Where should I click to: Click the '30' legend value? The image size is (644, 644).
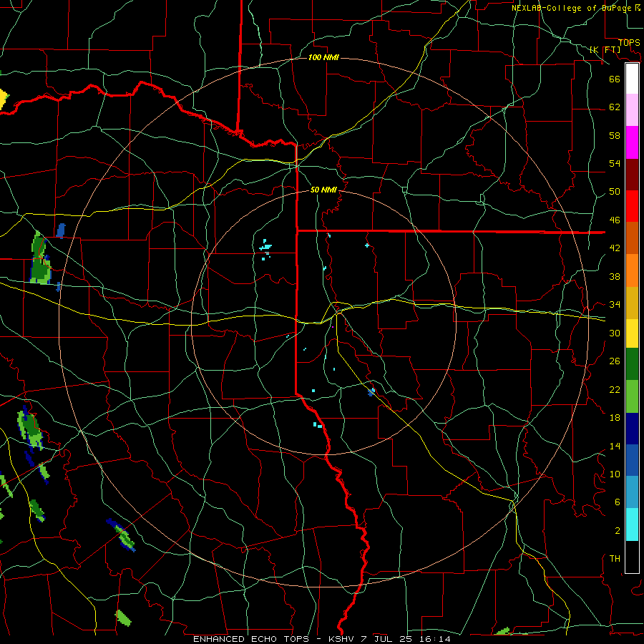(615, 333)
